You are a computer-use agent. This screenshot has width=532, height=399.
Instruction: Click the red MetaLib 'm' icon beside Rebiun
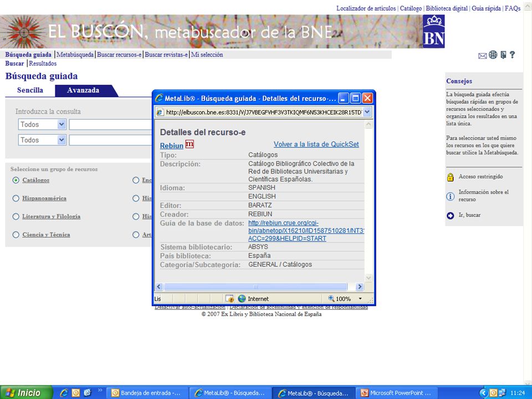coord(190,144)
